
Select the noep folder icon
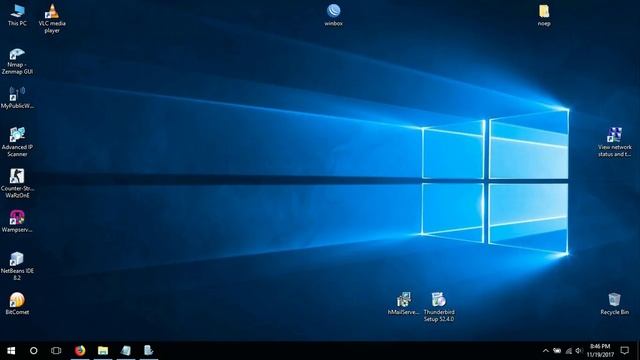point(544,16)
